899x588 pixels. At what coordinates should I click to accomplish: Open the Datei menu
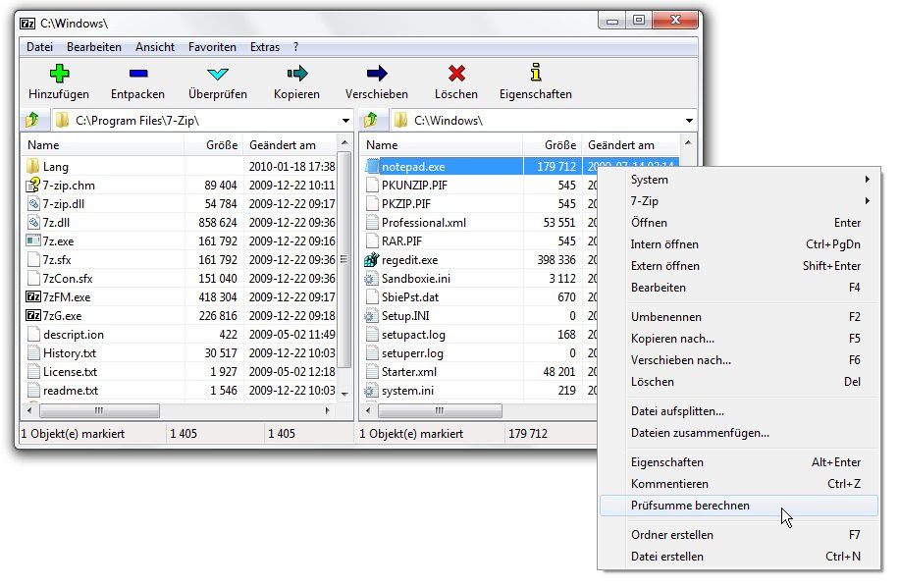[39, 47]
